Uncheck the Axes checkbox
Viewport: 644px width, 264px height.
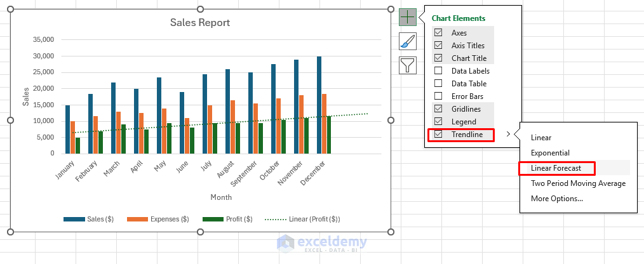pos(438,32)
